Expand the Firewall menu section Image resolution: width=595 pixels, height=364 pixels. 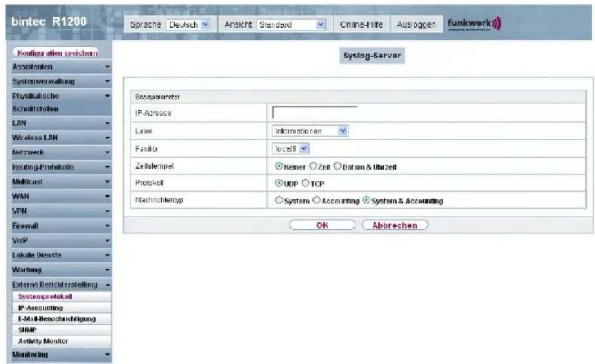click(x=59, y=226)
